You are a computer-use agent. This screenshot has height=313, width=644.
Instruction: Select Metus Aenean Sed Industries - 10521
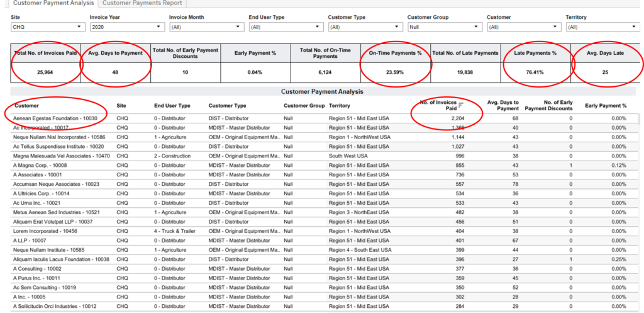[56, 212]
